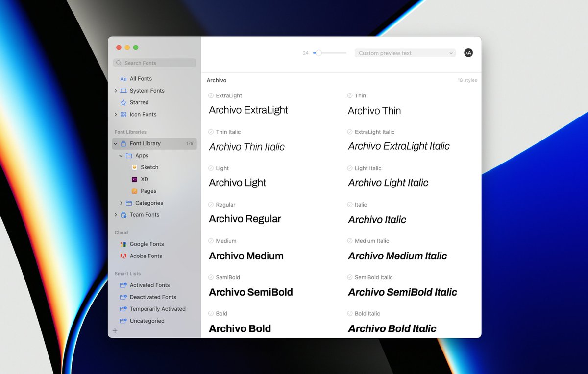
Task: Select the Archivo Italic preview
Action: [377, 220]
